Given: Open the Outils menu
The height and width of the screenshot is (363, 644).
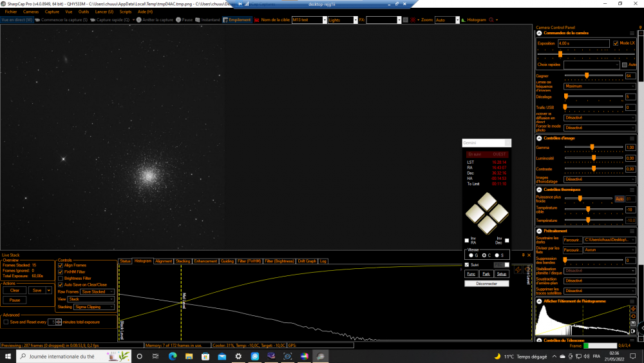Looking at the screenshot, I should coord(83,12).
